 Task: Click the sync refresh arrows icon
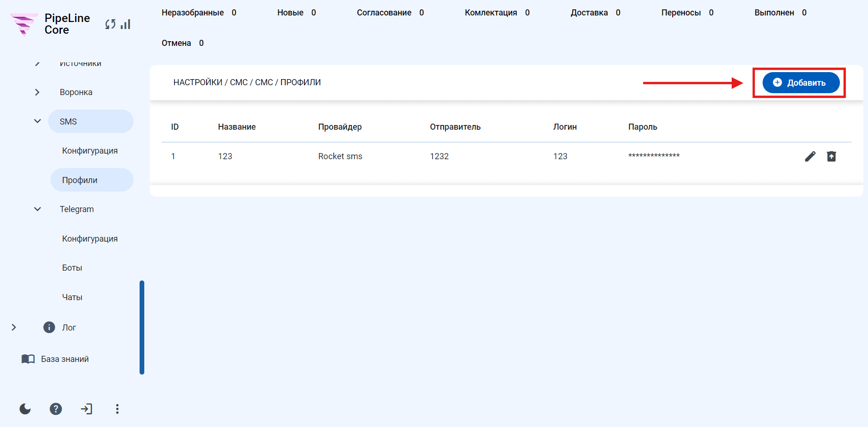(111, 24)
